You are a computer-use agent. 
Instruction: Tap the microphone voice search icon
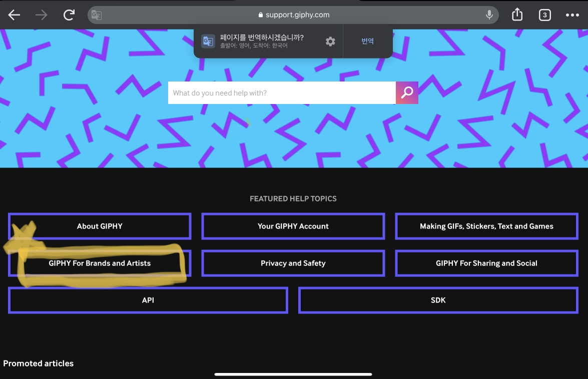point(489,15)
